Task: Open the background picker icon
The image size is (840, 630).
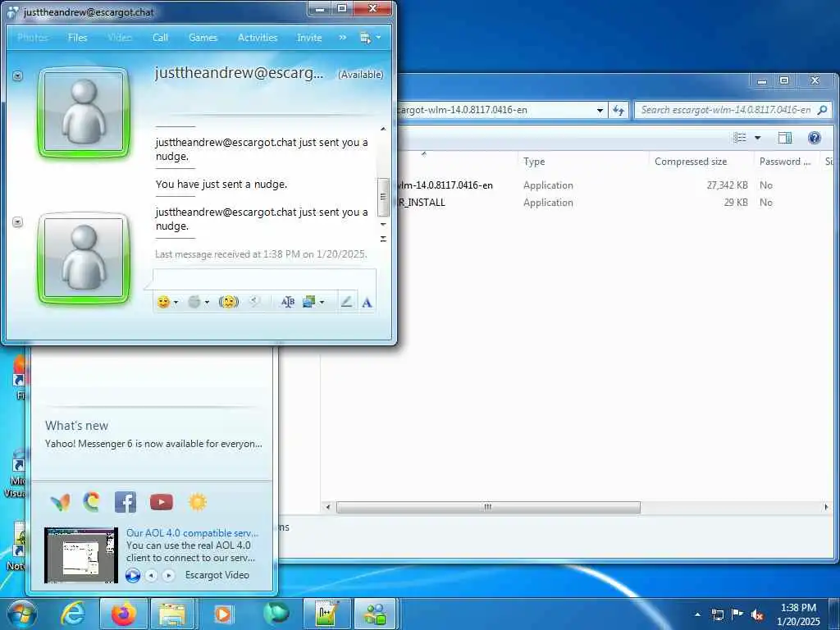Action: [309, 302]
